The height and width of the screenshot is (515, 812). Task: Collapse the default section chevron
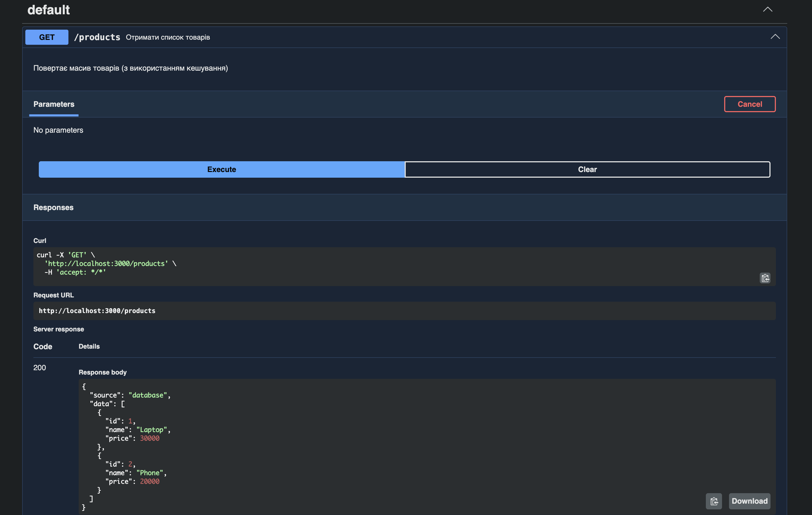[768, 9]
